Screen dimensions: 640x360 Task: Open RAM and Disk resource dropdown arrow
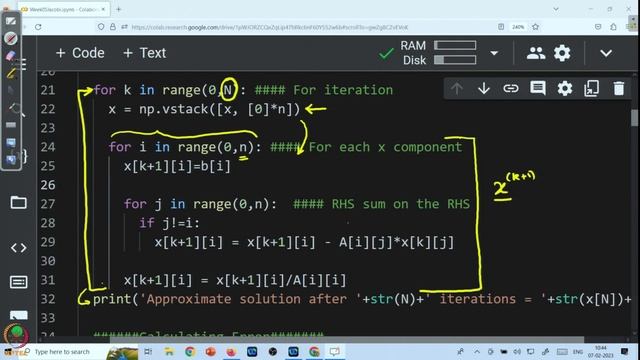click(494, 53)
